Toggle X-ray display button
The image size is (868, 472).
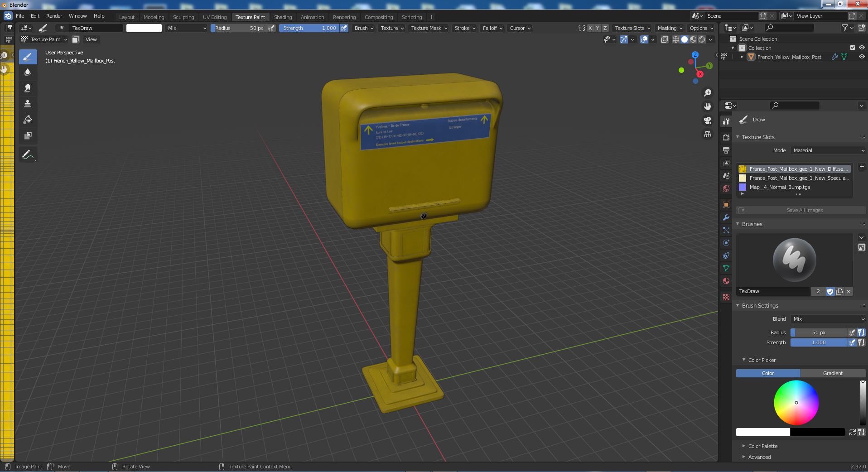click(x=664, y=39)
